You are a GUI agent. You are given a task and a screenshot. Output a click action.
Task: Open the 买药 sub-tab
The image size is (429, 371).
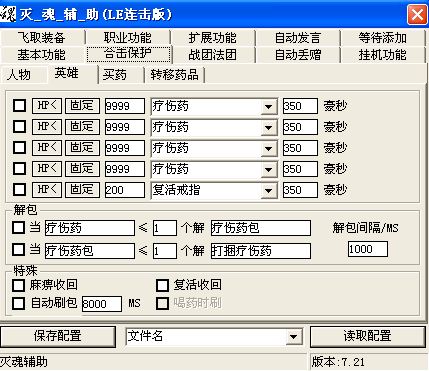point(121,74)
